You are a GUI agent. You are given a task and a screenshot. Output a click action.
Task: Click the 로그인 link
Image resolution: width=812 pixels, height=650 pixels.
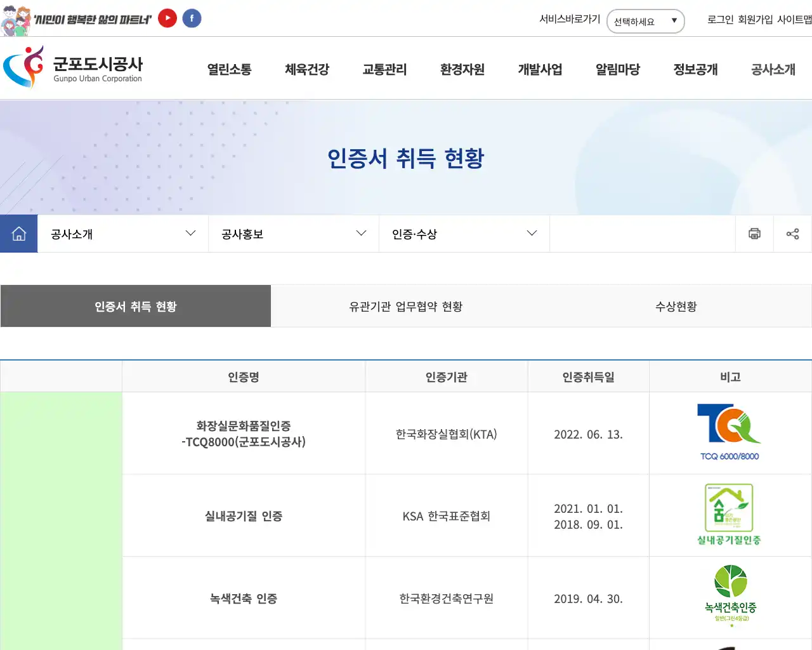click(x=720, y=20)
